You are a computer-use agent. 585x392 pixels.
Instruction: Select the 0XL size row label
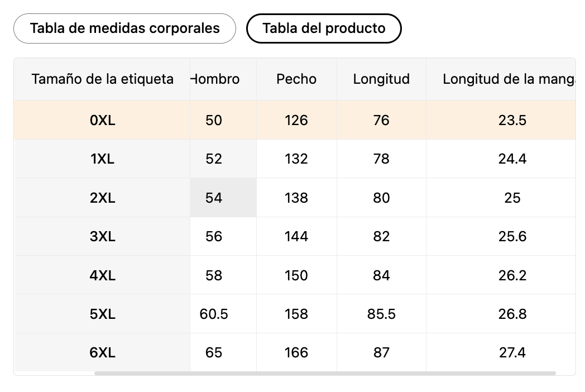click(102, 120)
